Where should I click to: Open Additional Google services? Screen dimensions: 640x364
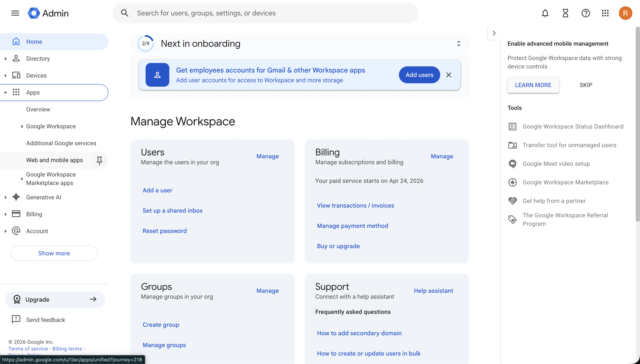tap(61, 143)
